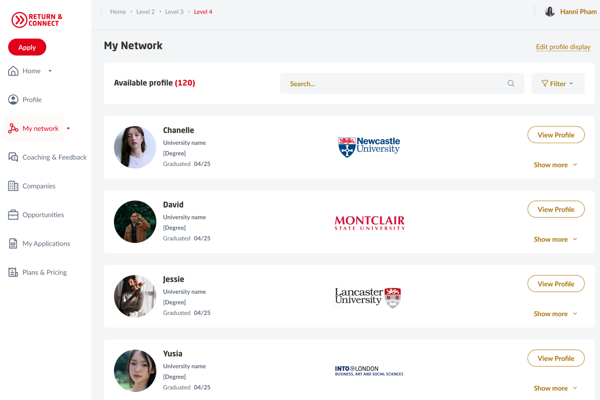Open the Companies sidebar icon
Screen dimensions: 600x400
click(x=13, y=186)
